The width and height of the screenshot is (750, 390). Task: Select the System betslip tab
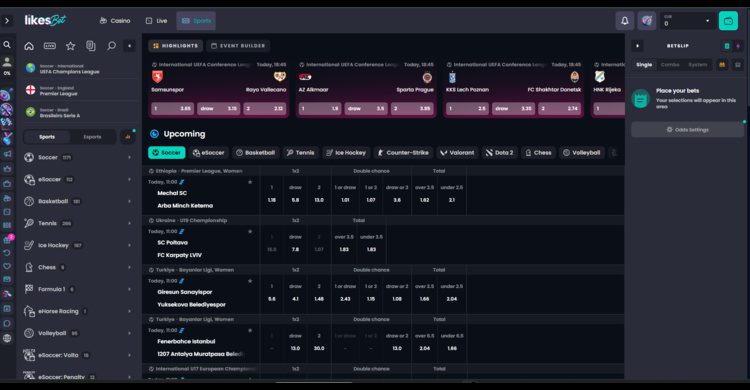click(x=697, y=65)
